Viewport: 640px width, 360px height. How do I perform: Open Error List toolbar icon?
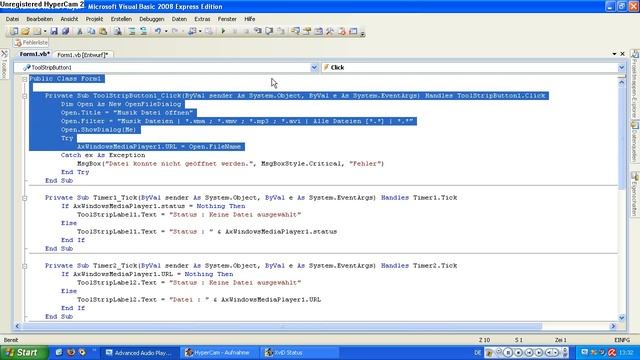[x=342, y=31]
